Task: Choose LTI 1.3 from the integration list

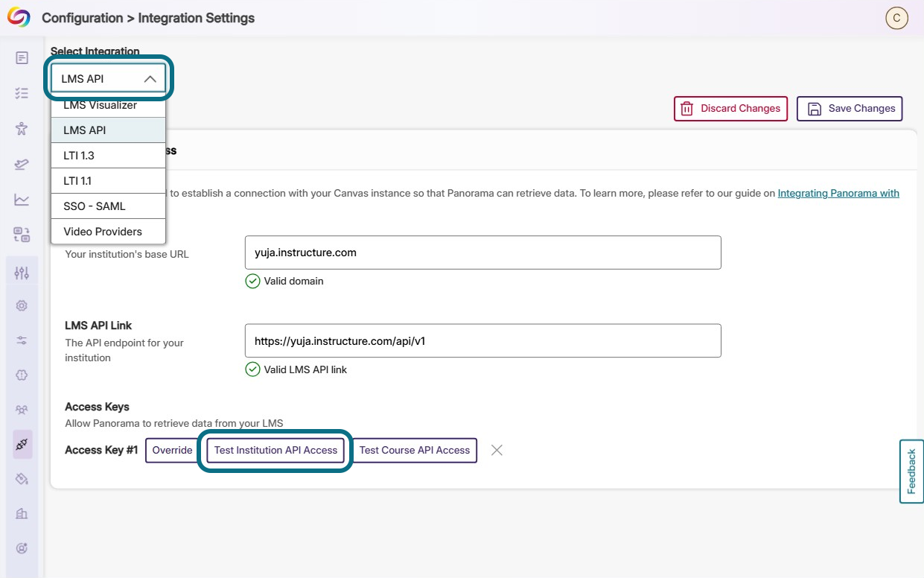Action: coord(109,156)
